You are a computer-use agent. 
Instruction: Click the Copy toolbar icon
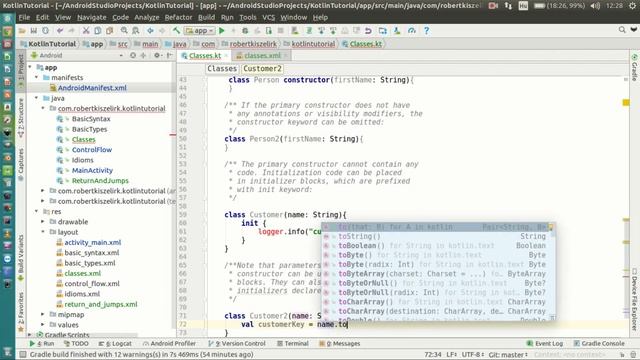pos(98,31)
